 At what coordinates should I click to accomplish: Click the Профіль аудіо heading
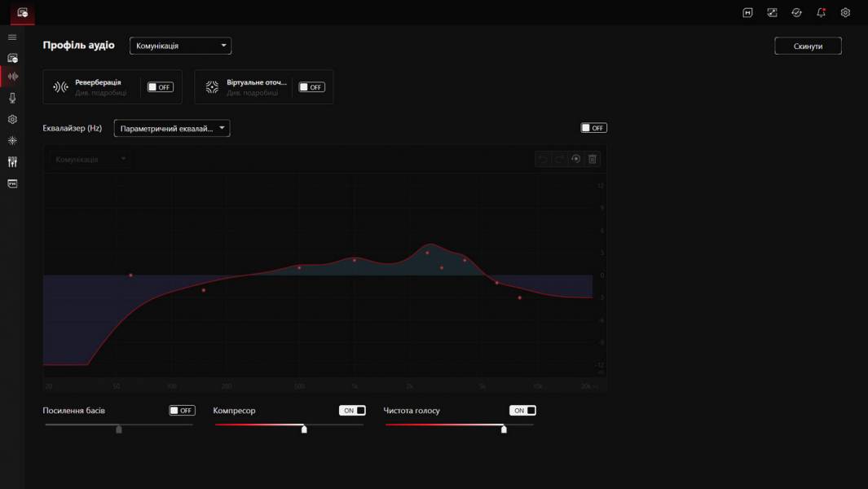(78, 46)
